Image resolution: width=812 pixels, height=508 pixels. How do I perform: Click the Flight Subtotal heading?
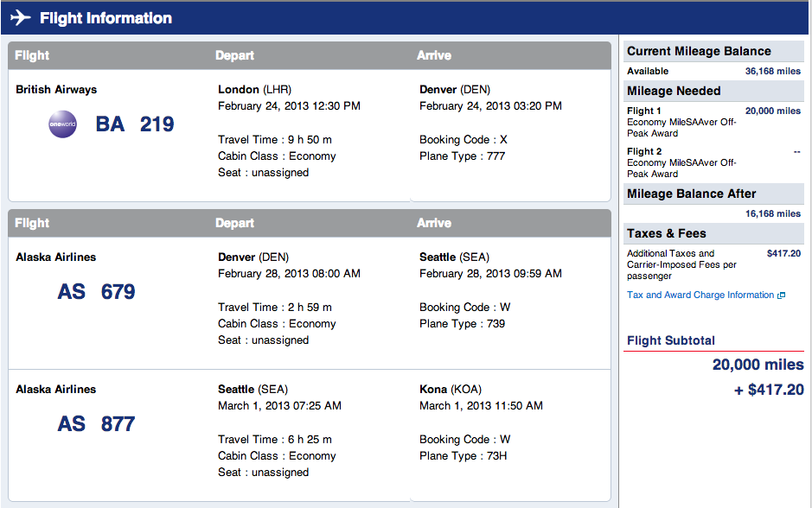pos(671,340)
